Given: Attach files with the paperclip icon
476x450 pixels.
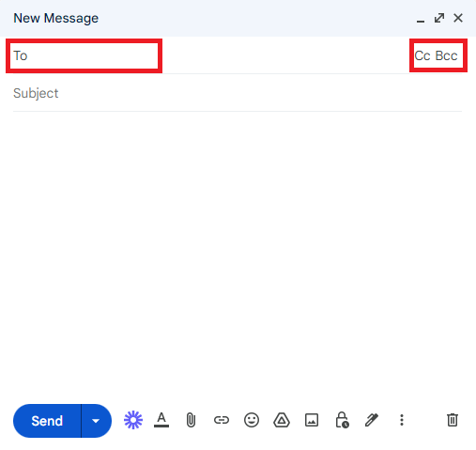Looking at the screenshot, I should pyautogui.click(x=191, y=420).
